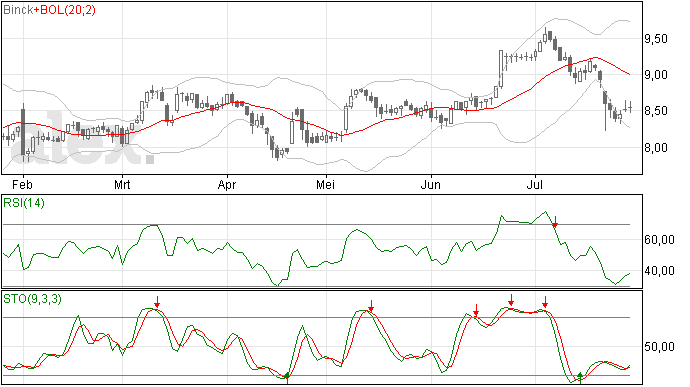Click the 'Feb' month label
The height and width of the screenshot is (387, 690).
(22, 184)
